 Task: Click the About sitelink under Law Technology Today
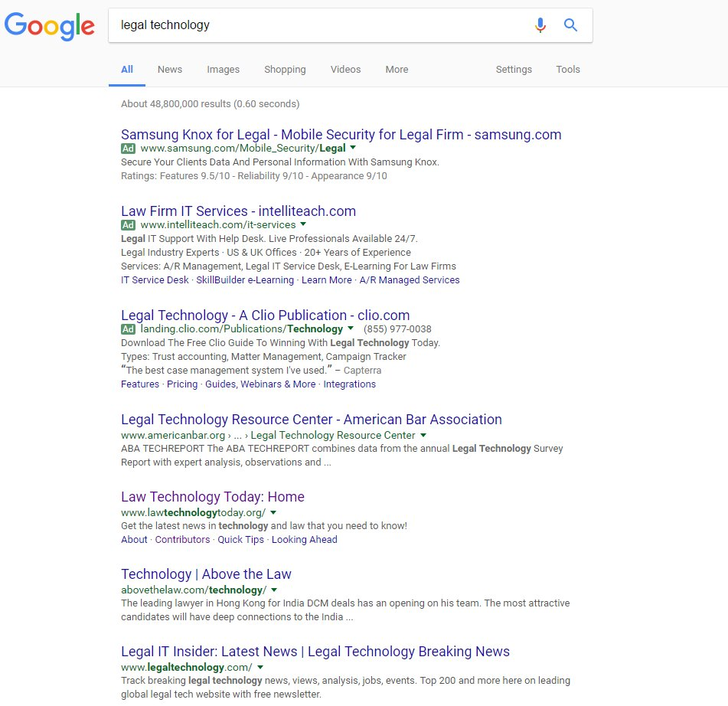click(x=134, y=540)
